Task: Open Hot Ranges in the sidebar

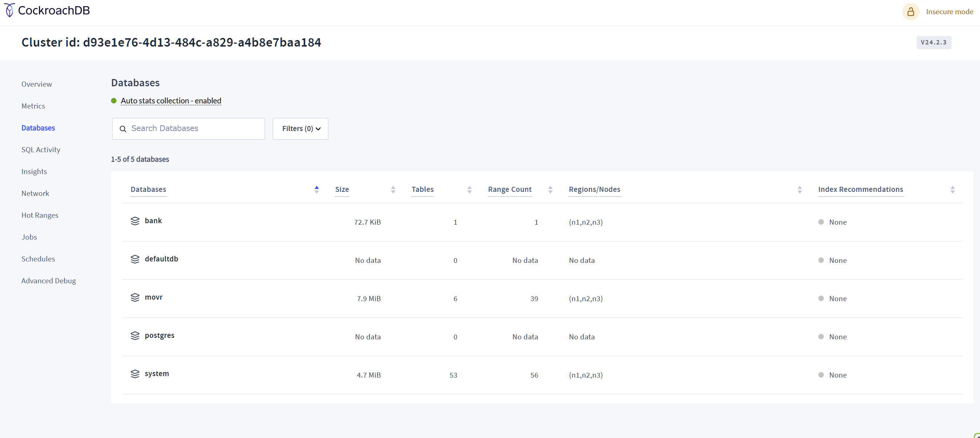Action: [40, 216]
